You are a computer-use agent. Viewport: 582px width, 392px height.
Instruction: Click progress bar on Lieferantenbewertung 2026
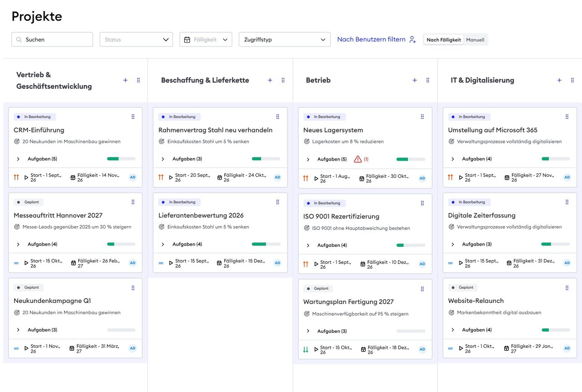tap(266, 244)
